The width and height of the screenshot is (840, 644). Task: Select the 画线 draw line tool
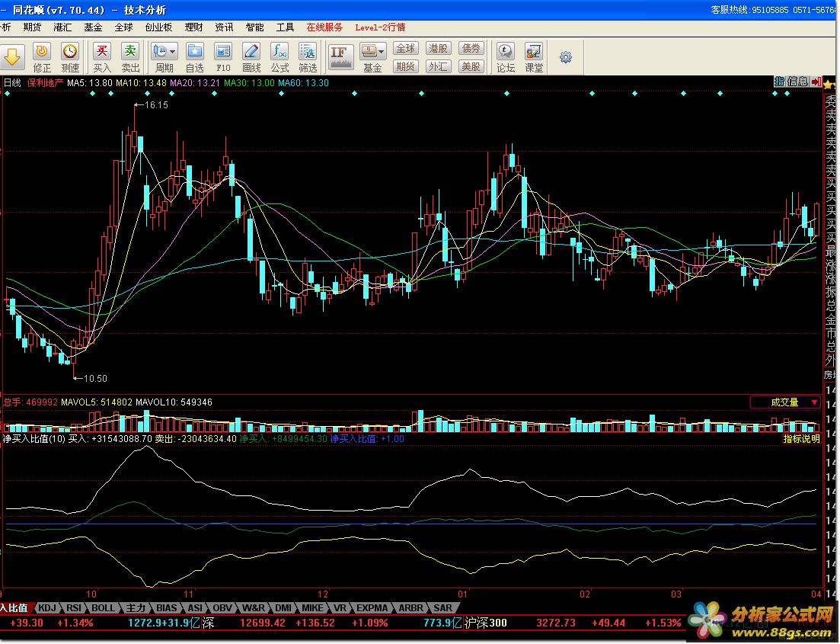[251, 57]
